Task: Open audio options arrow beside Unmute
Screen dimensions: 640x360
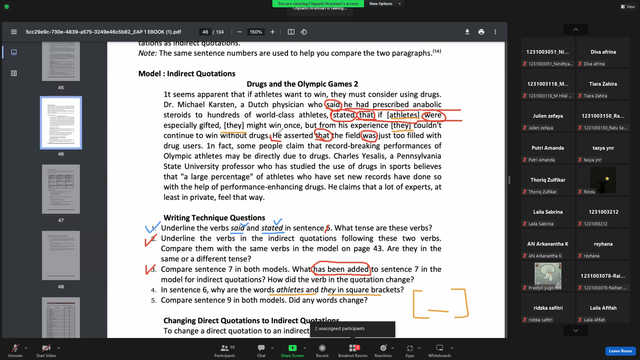Action: pos(26,348)
